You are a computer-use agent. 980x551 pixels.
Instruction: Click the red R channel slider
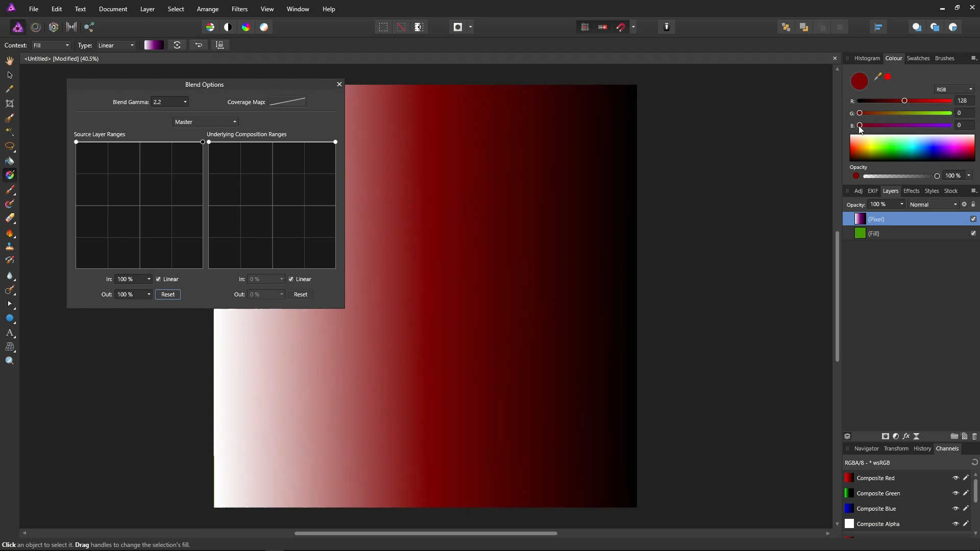click(904, 101)
